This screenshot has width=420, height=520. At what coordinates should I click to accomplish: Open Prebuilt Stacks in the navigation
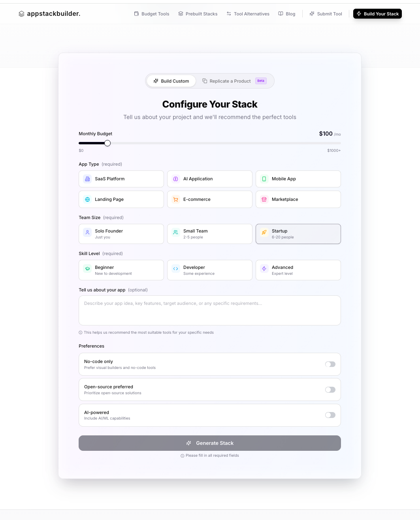[x=198, y=14]
